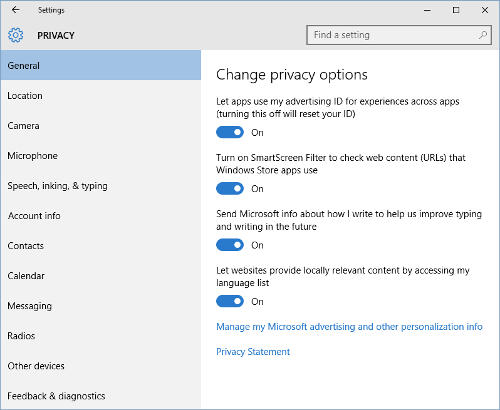Minimize the Settings window
500x410 pixels.
pos(427,10)
